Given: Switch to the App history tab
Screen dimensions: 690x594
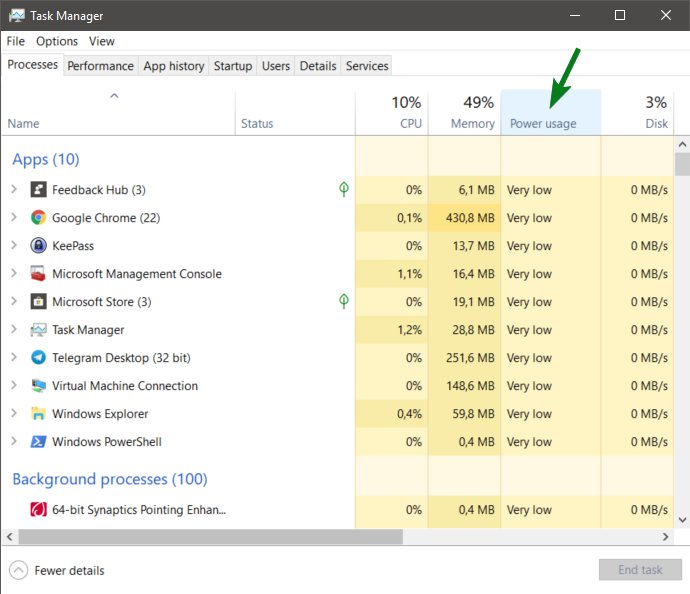Looking at the screenshot, I should pyautogui.click(x=174, y=66).
